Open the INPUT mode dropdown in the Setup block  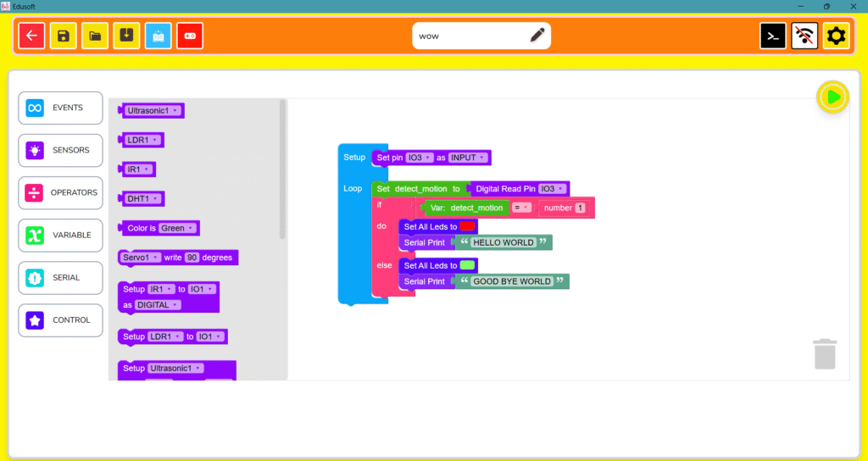(x=468, y=158)
